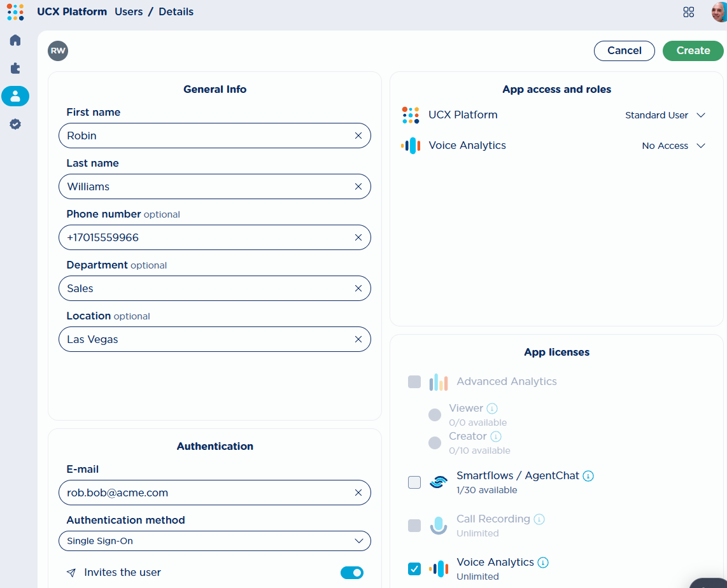Open the app switcher grid icon
Image resolution: width=727 pixels, height=588 pixels.
click(689, 12)
